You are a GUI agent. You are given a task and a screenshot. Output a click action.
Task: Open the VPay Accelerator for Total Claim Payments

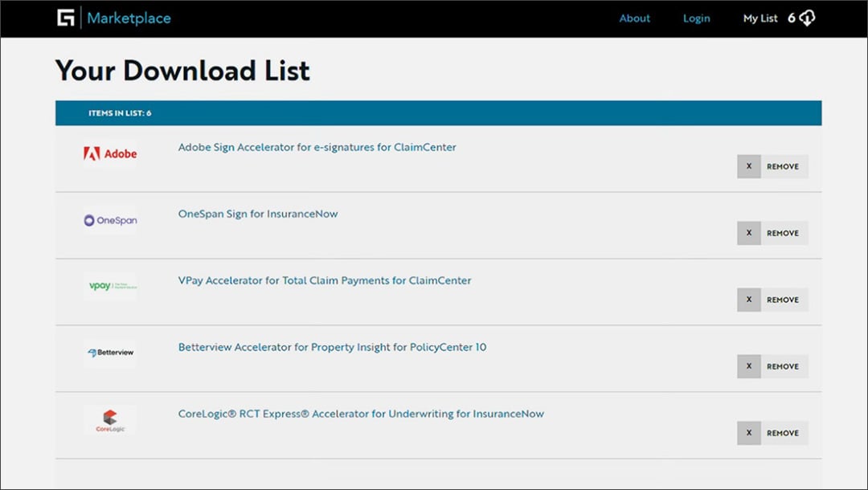coord(325,280)
